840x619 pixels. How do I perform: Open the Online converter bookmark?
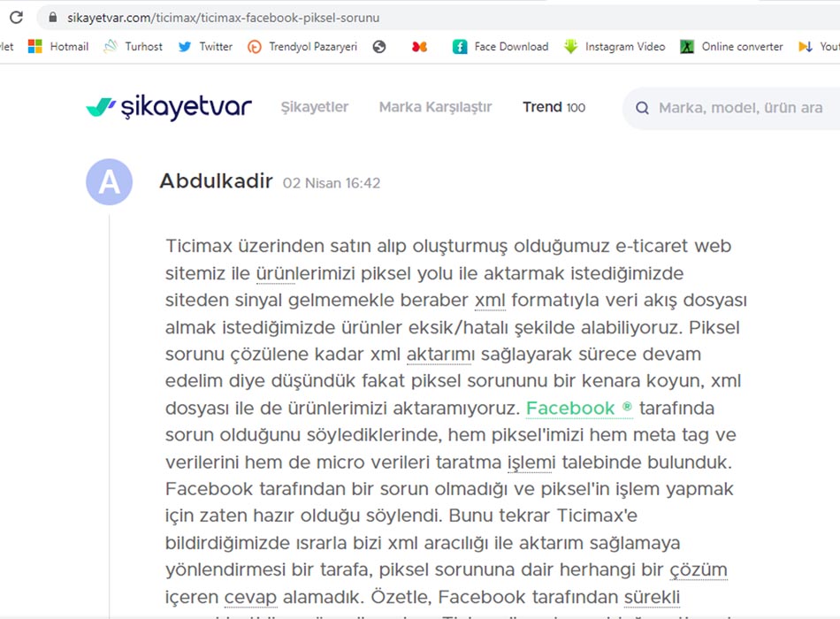coord(731,47)
